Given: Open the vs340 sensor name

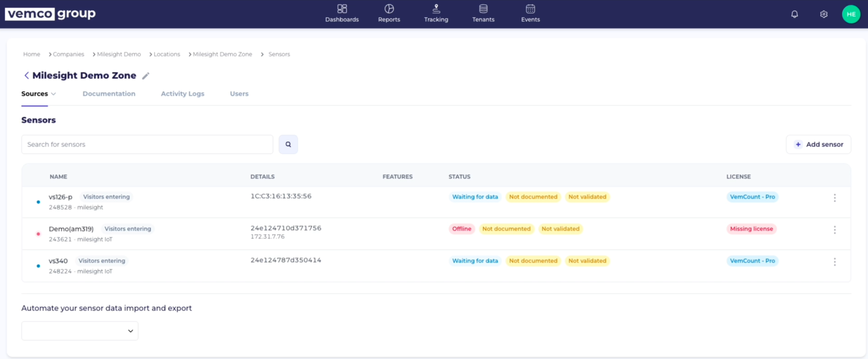Looking at the screenshot, I should [x=58, y=261].
